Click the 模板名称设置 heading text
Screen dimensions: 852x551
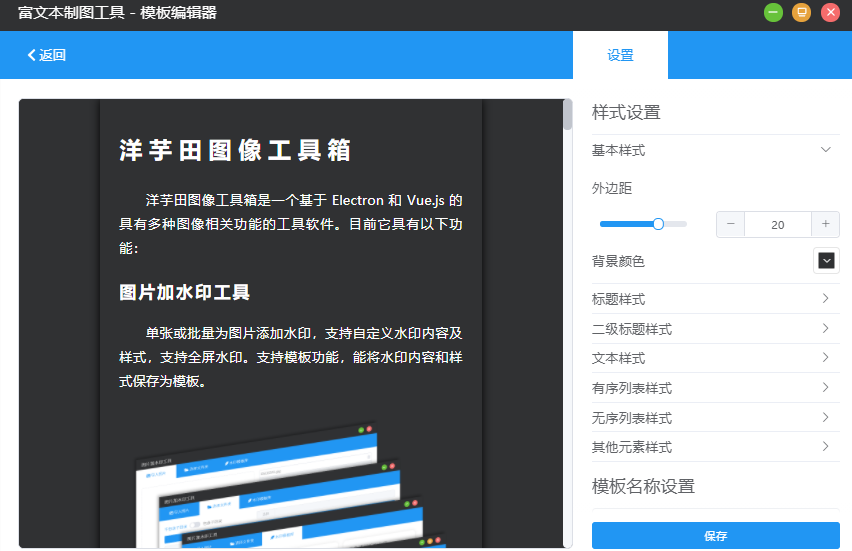tap(643, 486)
